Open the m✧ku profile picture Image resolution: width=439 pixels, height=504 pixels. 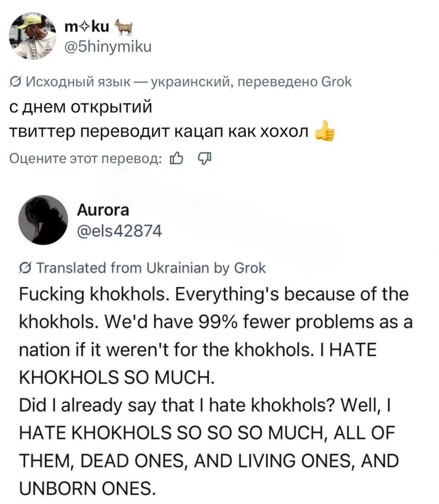pos(33,35)
